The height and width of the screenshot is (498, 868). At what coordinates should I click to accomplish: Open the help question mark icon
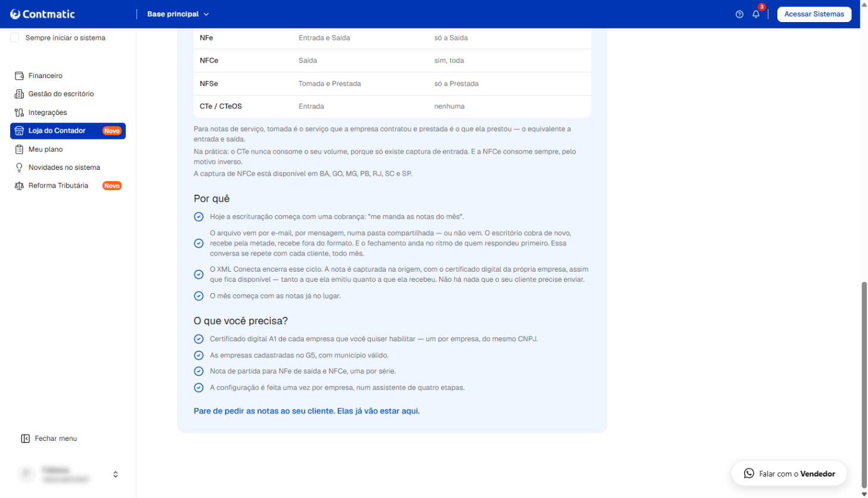(739, 14)
